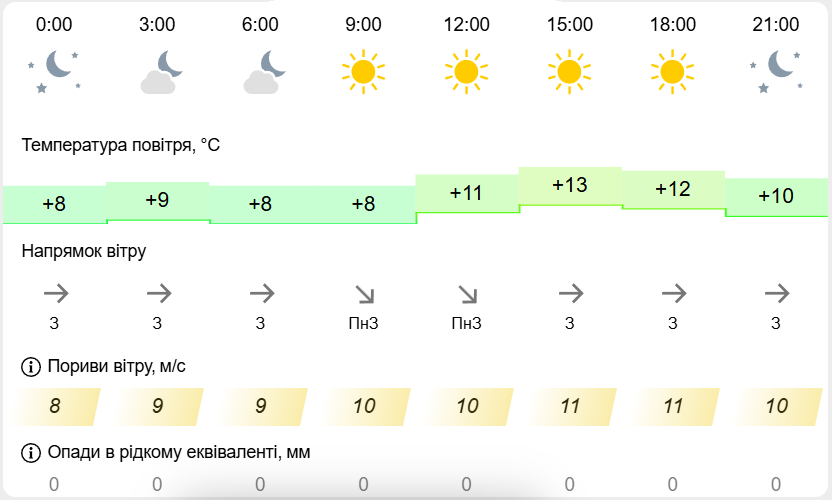Click the wind gust value 8 cell

pyautogui.click(x=55, y=406)
